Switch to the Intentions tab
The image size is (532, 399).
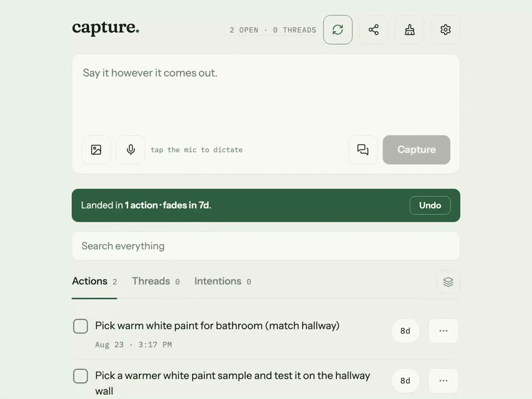(222, 281)
